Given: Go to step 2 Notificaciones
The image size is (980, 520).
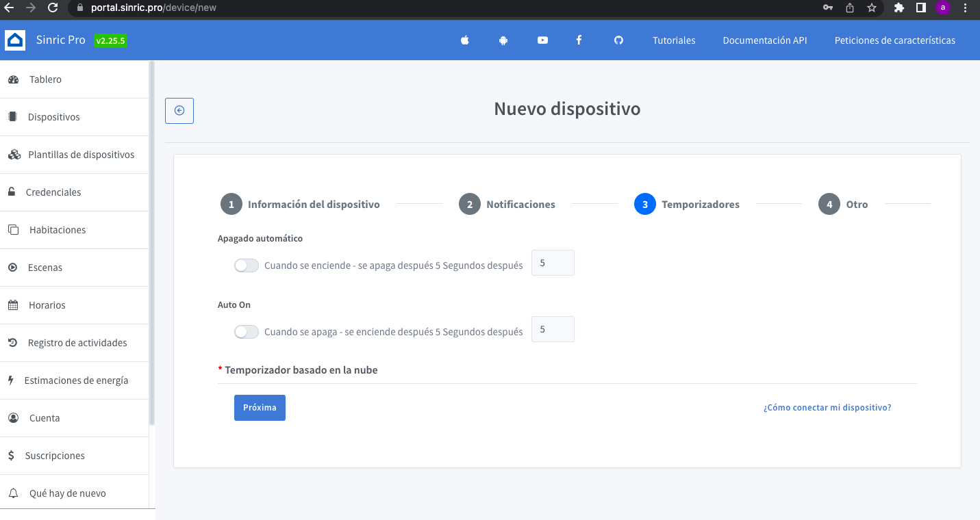Looking at the screenshot, I should [507, 205].
